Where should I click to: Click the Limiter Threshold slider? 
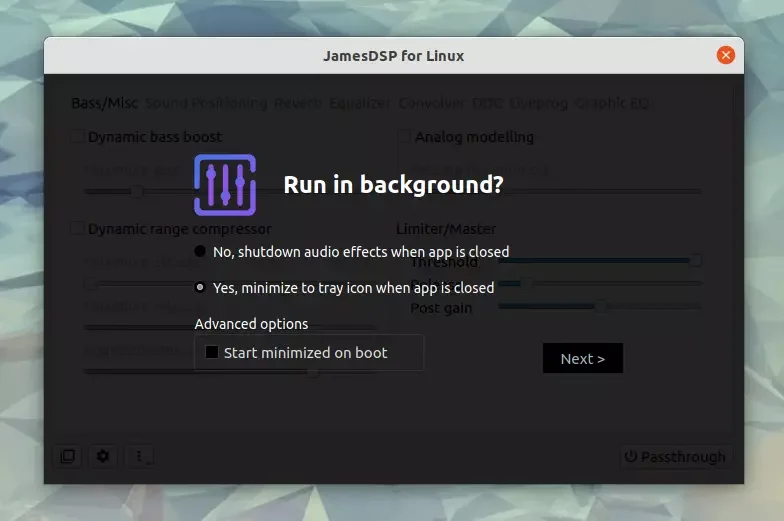[x=600, y=260]
